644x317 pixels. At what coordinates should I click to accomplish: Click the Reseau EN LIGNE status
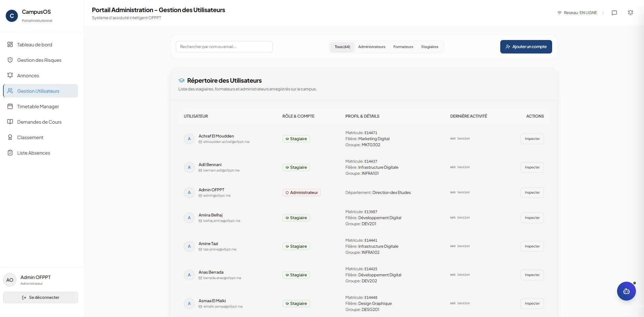click(x=577, y=13)
